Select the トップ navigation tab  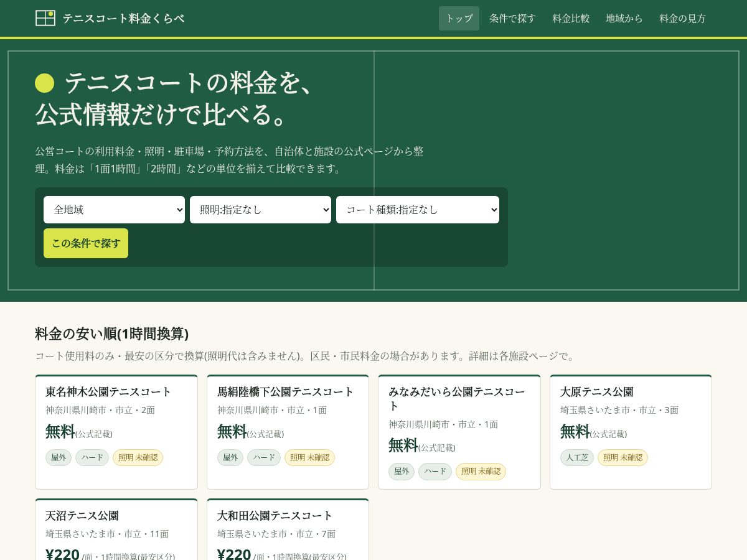[459, 18]
